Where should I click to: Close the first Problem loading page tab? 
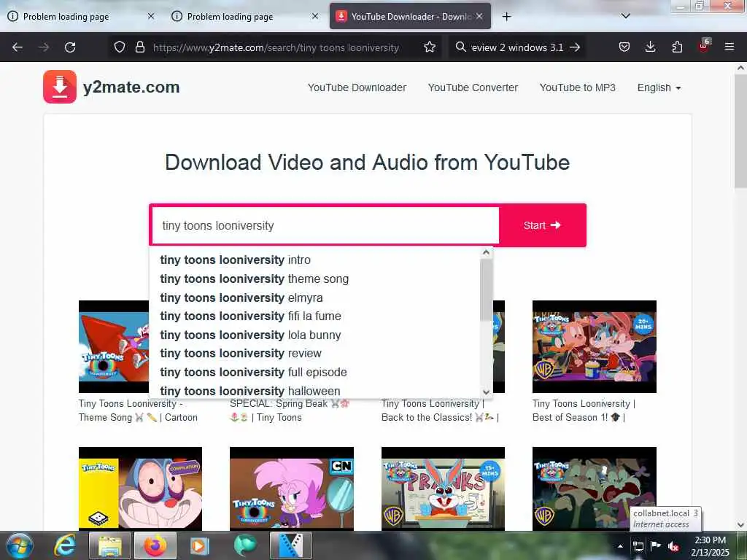pyautogui.click(x=151, y=16)
